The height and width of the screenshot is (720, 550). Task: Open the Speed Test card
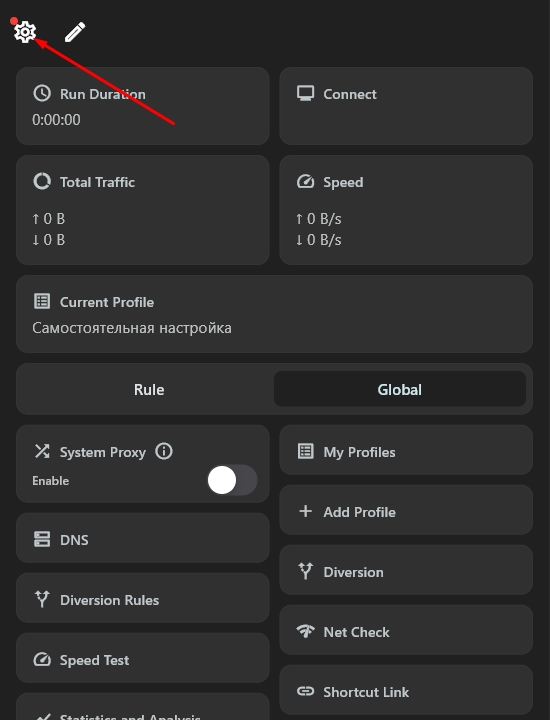pos(143,658)
